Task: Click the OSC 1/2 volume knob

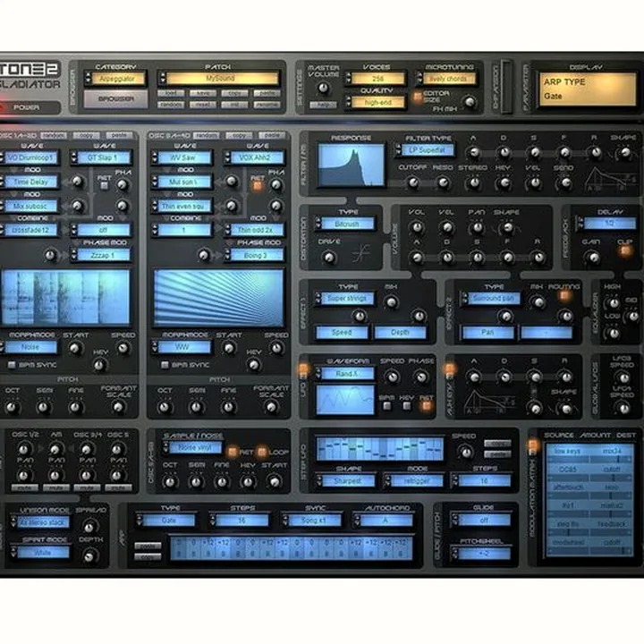Action: click(24, 448)
